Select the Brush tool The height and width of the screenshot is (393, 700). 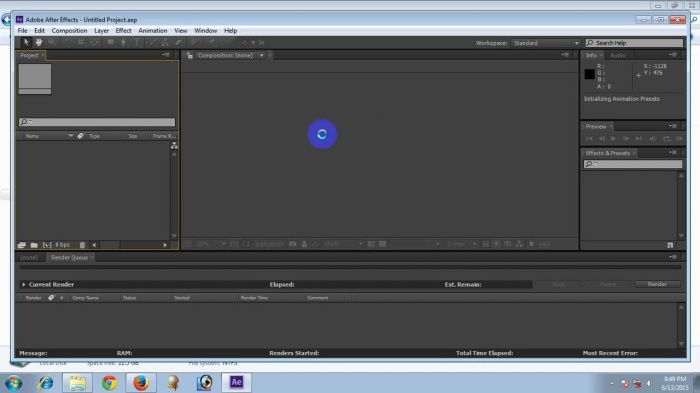click(x=153, y=42)
